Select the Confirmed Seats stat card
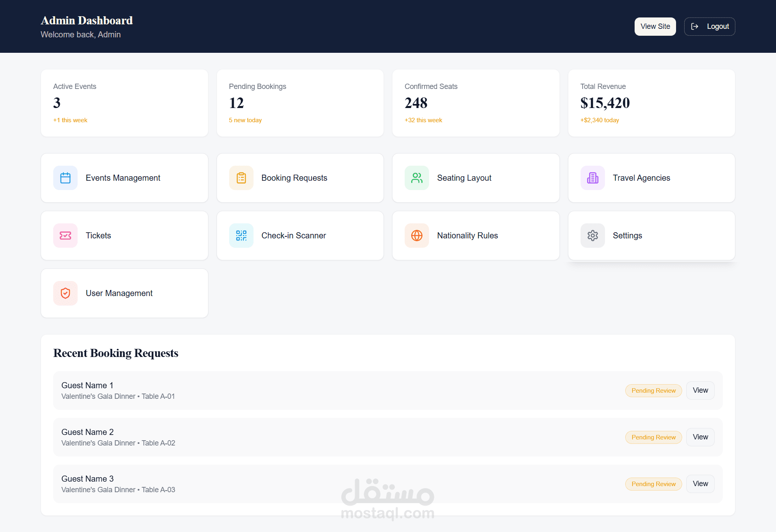776x532 pixels. pyautogui.click(x=476, y=103)
